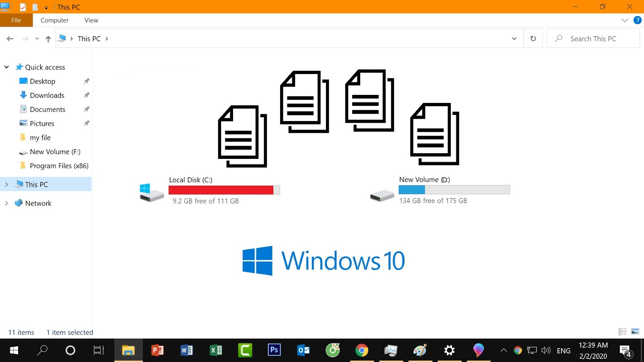
Task: Launch Word from the taskbar
Action: coord(187,350)
